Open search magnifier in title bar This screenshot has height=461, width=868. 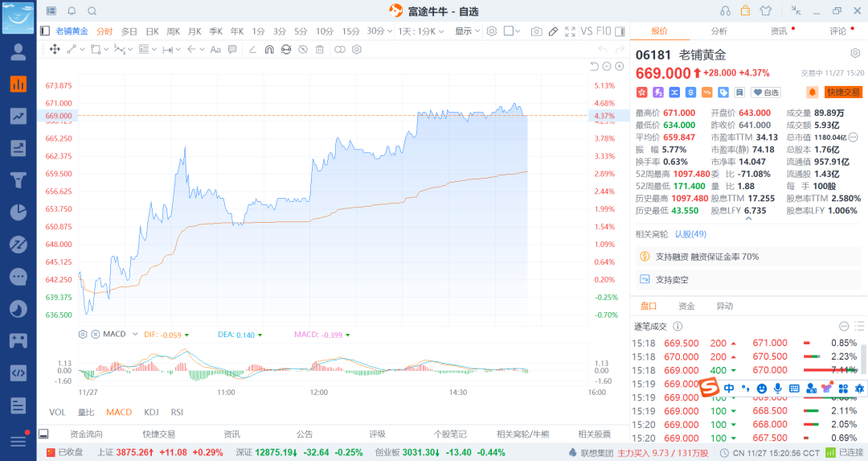pyautogui.click(x=92, y=11)
